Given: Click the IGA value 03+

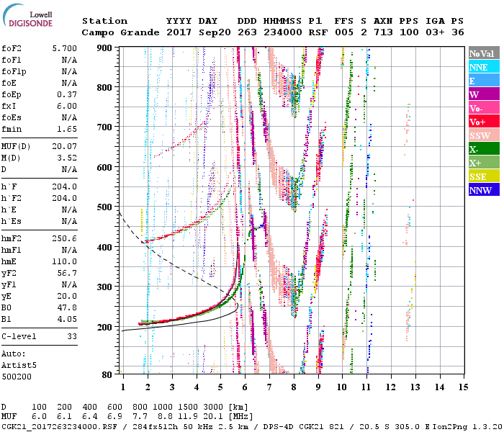Looking at the screenshot, I should (435, 32).
